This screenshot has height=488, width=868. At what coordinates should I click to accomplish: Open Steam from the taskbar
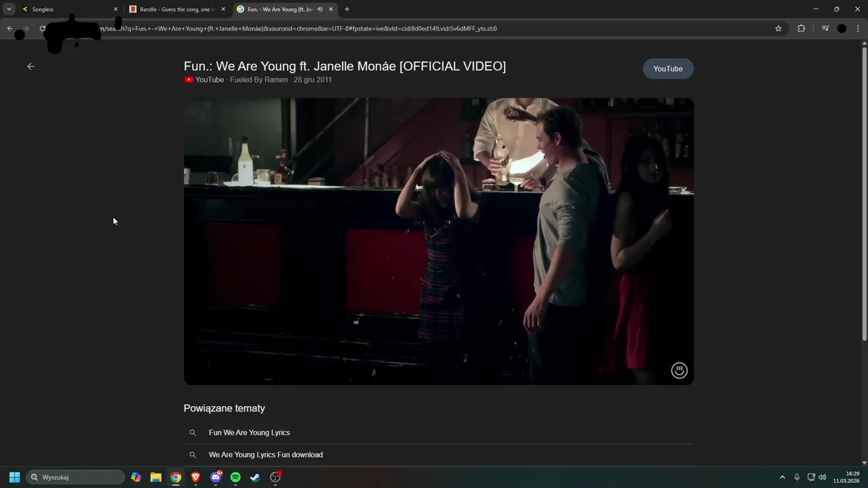[x=255, y=477]
